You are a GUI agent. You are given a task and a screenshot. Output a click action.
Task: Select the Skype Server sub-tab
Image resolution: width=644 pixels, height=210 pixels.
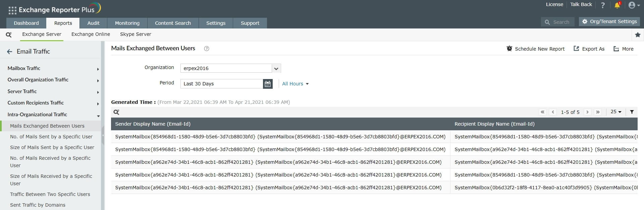[x=136, y=34]
